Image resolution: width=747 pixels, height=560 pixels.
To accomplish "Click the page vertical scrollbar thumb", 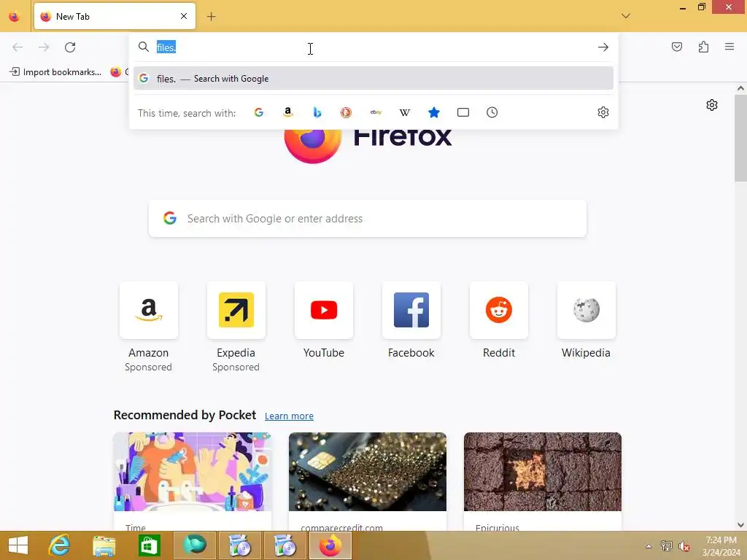I will [x=740, y=138].
